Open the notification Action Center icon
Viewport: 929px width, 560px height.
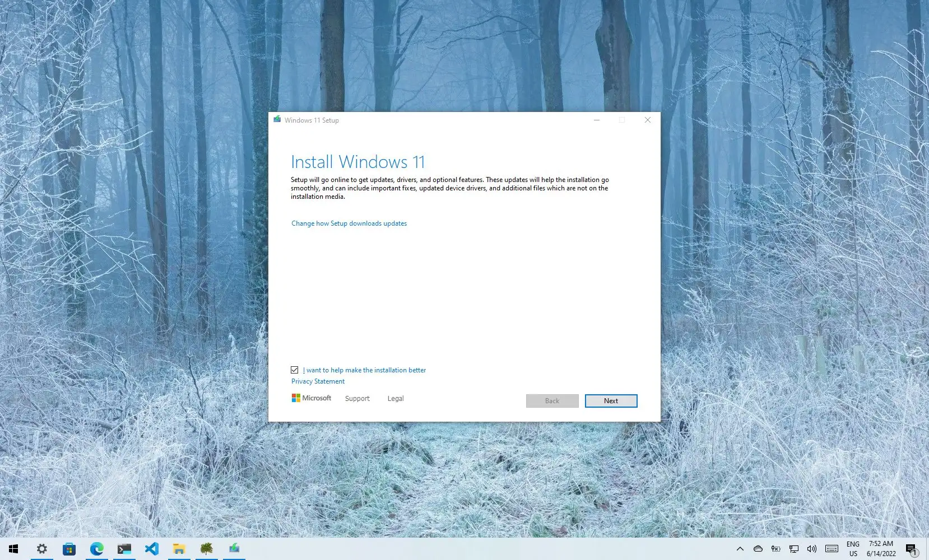click(912, 549)
